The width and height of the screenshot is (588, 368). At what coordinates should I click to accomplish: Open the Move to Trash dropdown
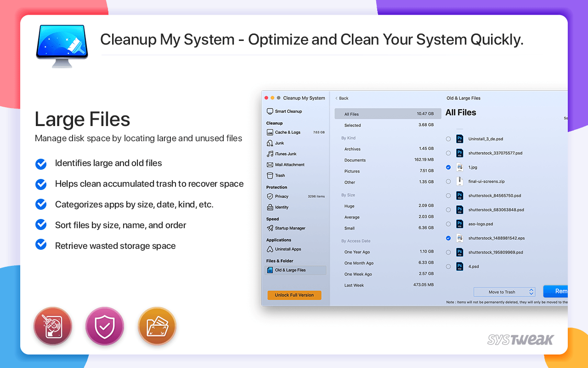pos(504,292)
